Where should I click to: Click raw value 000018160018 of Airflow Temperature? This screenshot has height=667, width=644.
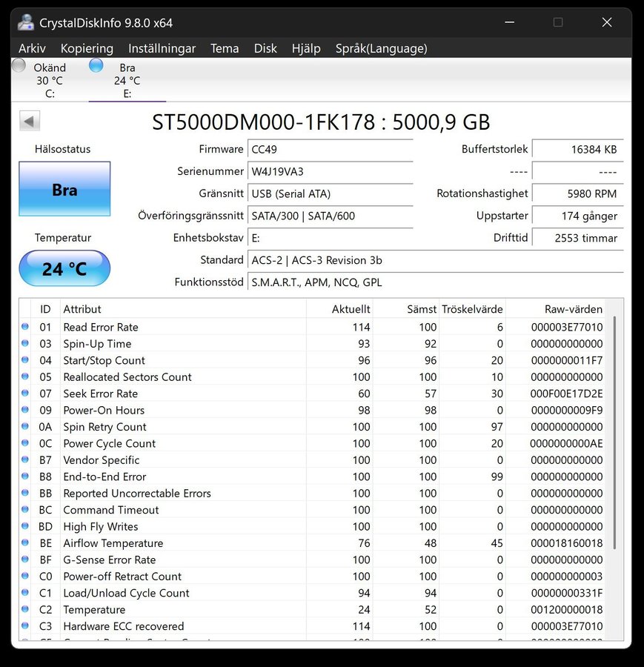click(567, 542)
